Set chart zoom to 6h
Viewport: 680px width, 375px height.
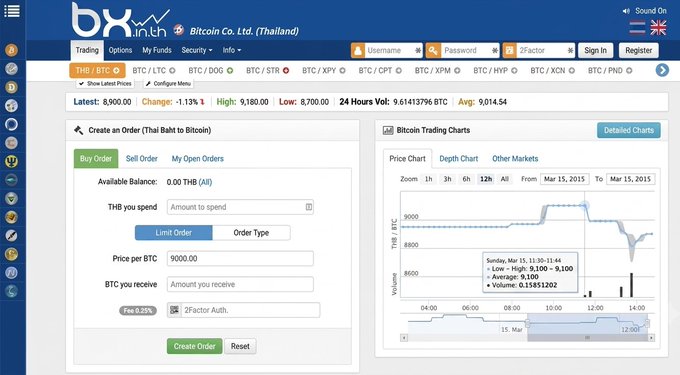[x=467, y=179]
